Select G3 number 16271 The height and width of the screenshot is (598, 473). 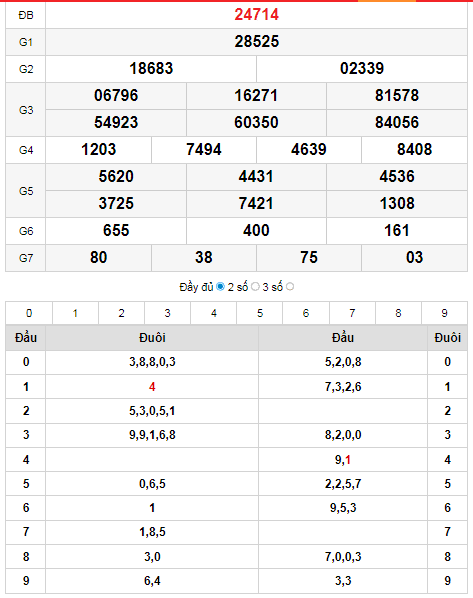[256, 95]
